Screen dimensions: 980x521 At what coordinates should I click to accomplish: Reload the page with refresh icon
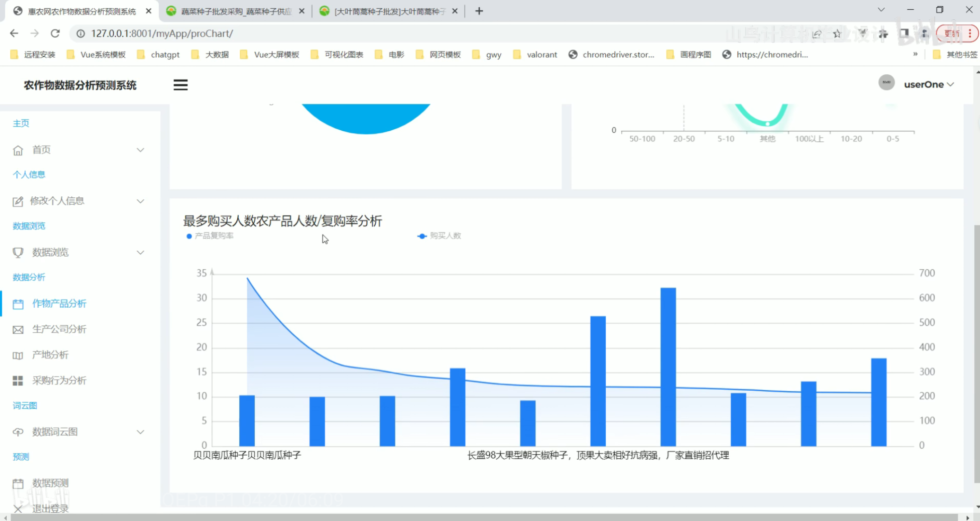[55, 33]
